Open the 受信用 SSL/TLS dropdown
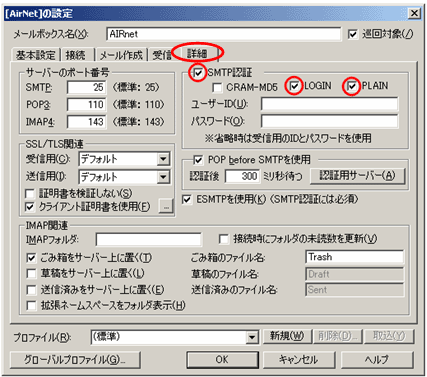The width and height of the screenshot is (427, 377). tap(163, 159)
